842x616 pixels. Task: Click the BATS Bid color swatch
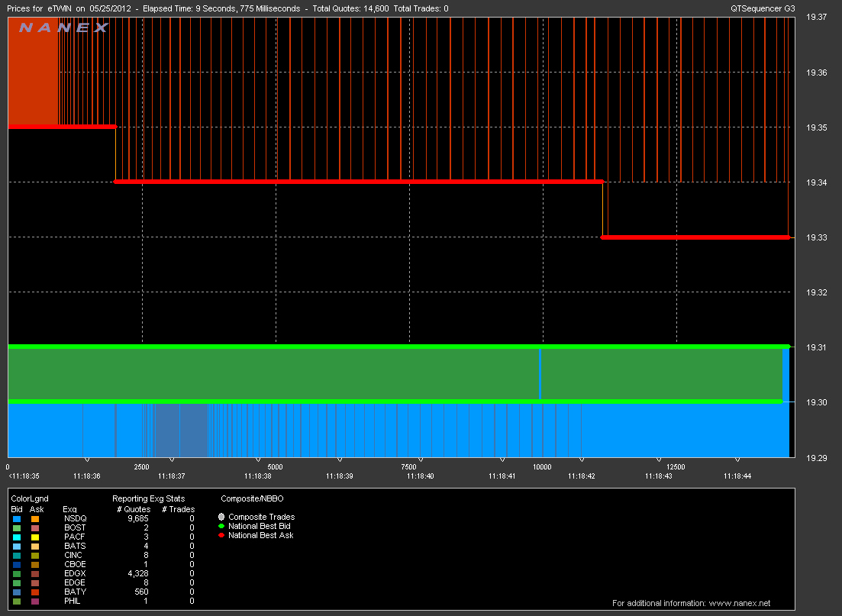tap(17, 547)
